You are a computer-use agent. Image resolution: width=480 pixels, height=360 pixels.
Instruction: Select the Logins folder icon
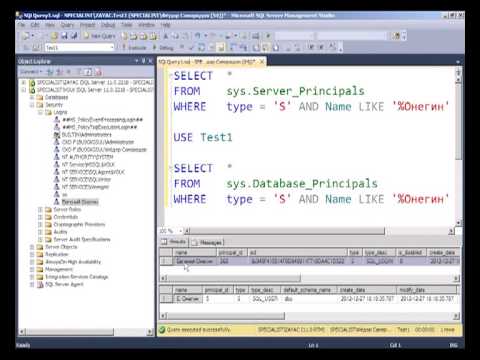48,112
